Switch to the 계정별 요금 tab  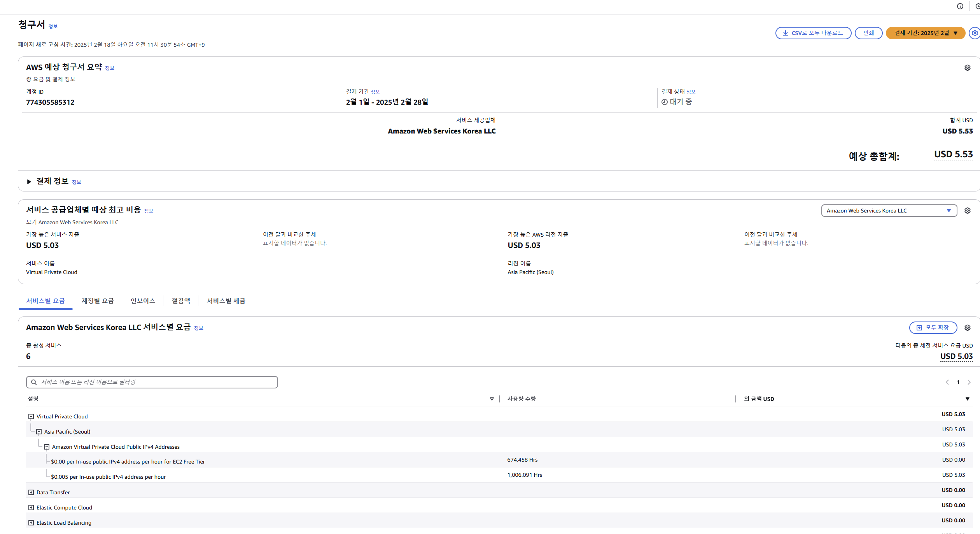[x=98, y=301]
